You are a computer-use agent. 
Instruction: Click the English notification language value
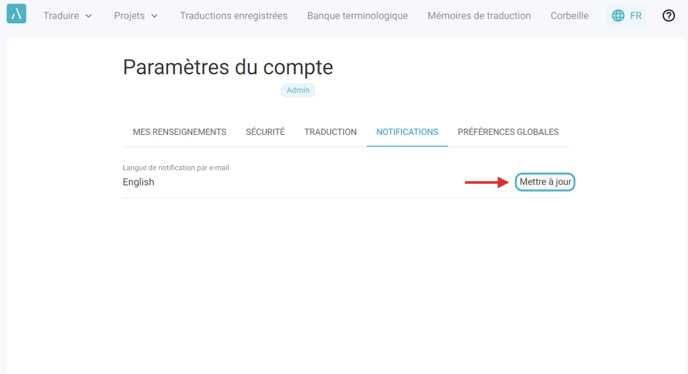click(x=138, y=182)
